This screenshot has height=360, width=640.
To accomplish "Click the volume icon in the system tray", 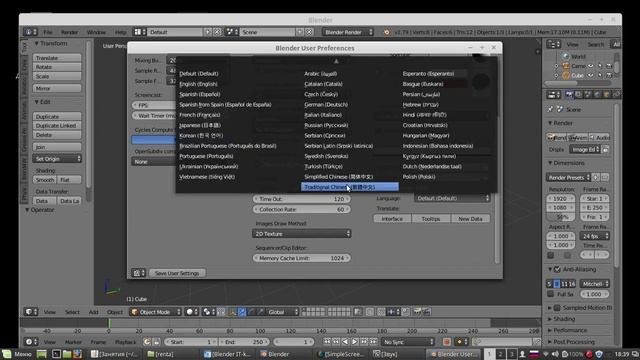I will pyautogui.click(x=556, y=354).
